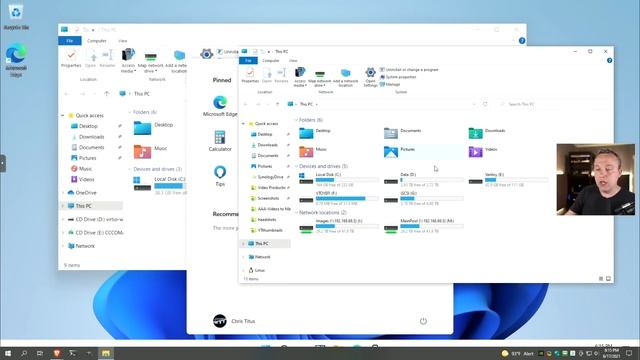Select the Pictures folder in the front window content
Viewport: 640px width, 360px height.
[x=422, y=151]
